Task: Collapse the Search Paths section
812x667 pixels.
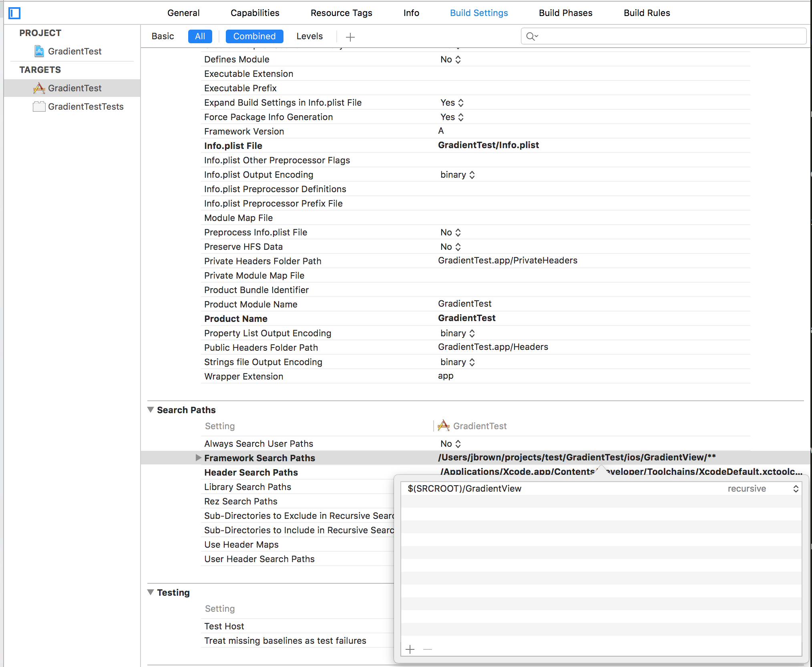Action: click(x=151, y=410)
